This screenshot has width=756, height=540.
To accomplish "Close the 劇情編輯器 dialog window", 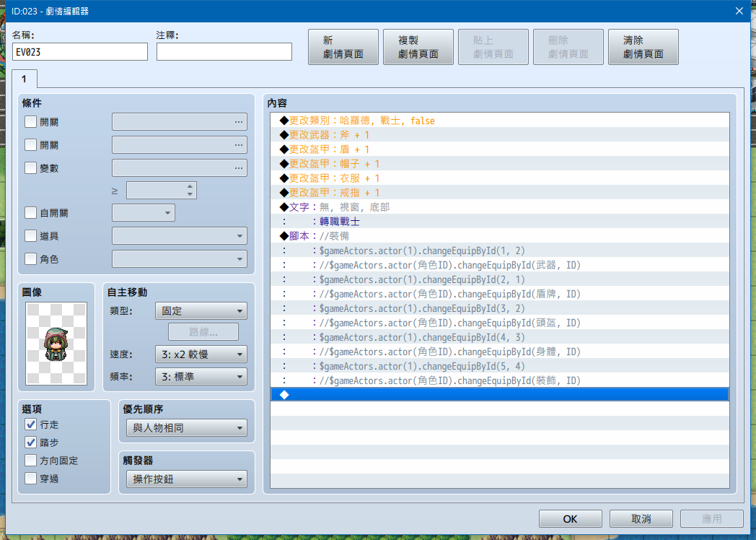I will click(739, 11).
